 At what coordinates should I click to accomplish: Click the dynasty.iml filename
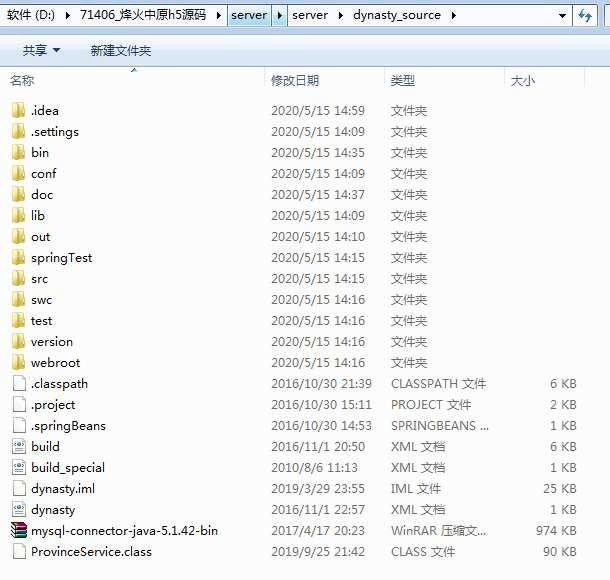(x=63, y=489)
